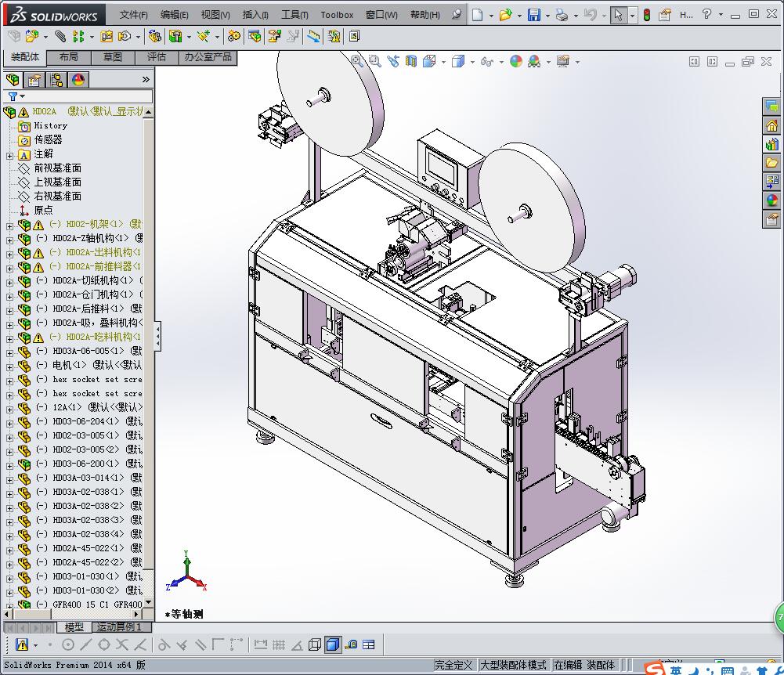Click the Print icon
This screenshot has width=784, height=675.
(561, 15)
